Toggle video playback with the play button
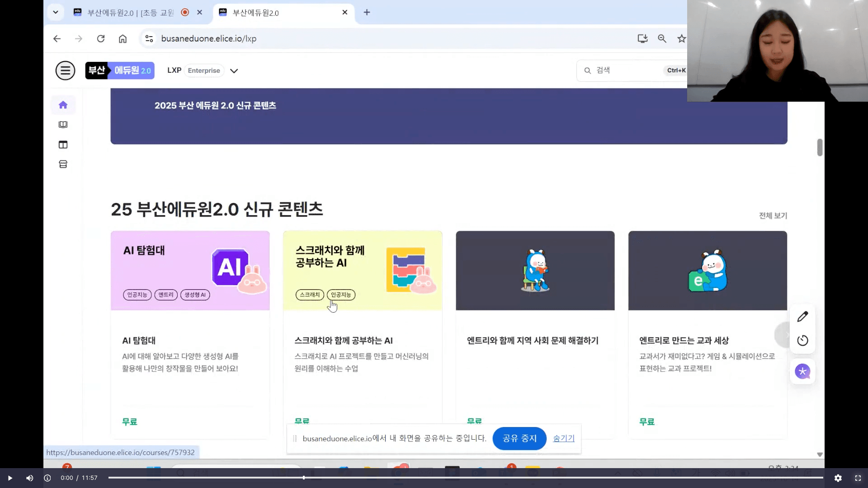868x488 pixels. click(x=9, y=478)
